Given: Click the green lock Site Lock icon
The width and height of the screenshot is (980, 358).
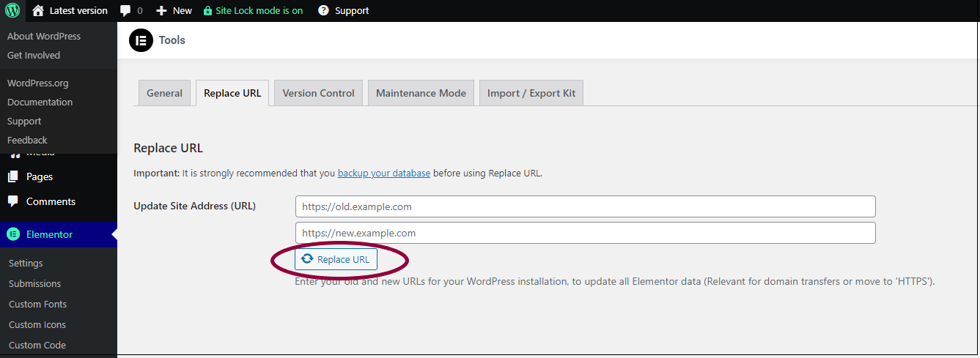Looking at the screenshot, I should (x=208, y=11).
